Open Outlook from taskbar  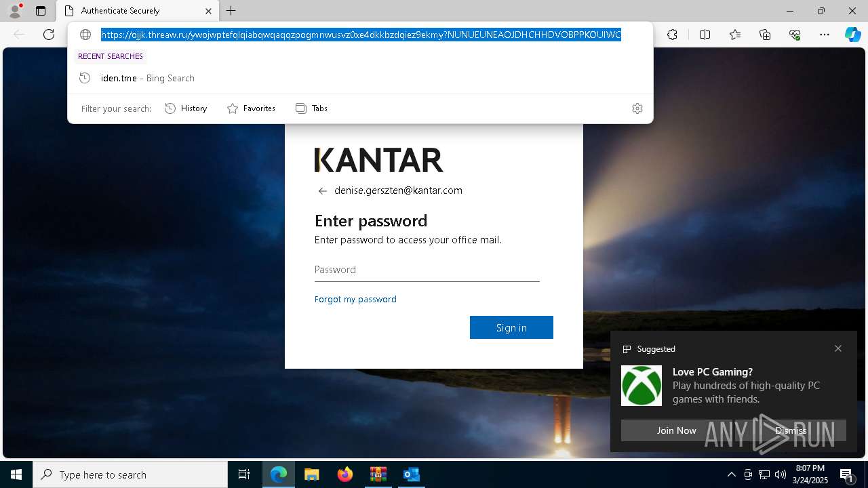(411, 474)
